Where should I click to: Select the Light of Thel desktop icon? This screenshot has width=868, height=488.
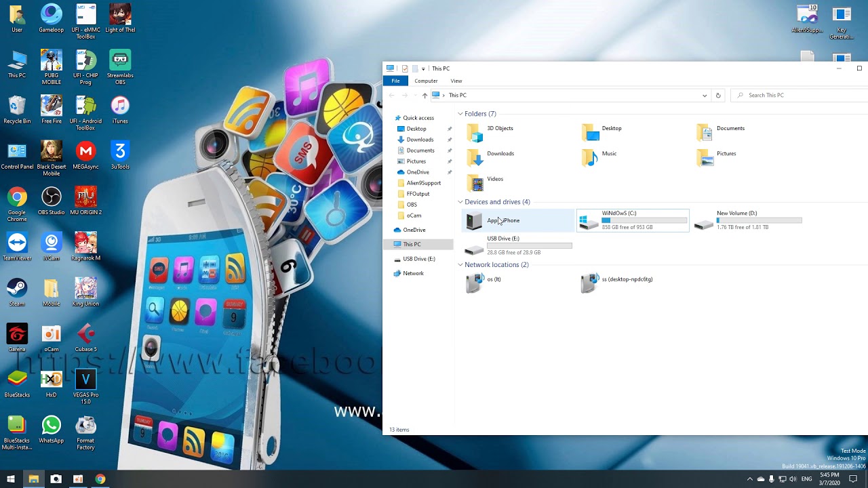[120, 18]
